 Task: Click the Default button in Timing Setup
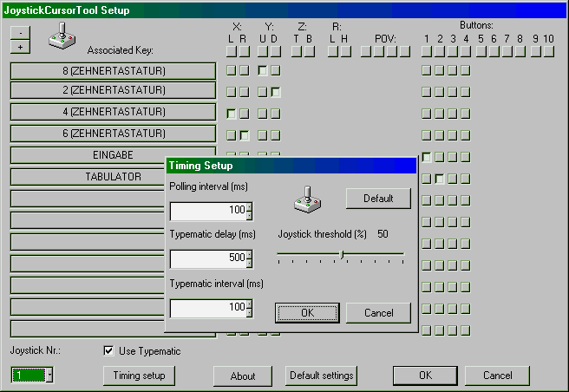pyautogui.click(x=378, y=199)
